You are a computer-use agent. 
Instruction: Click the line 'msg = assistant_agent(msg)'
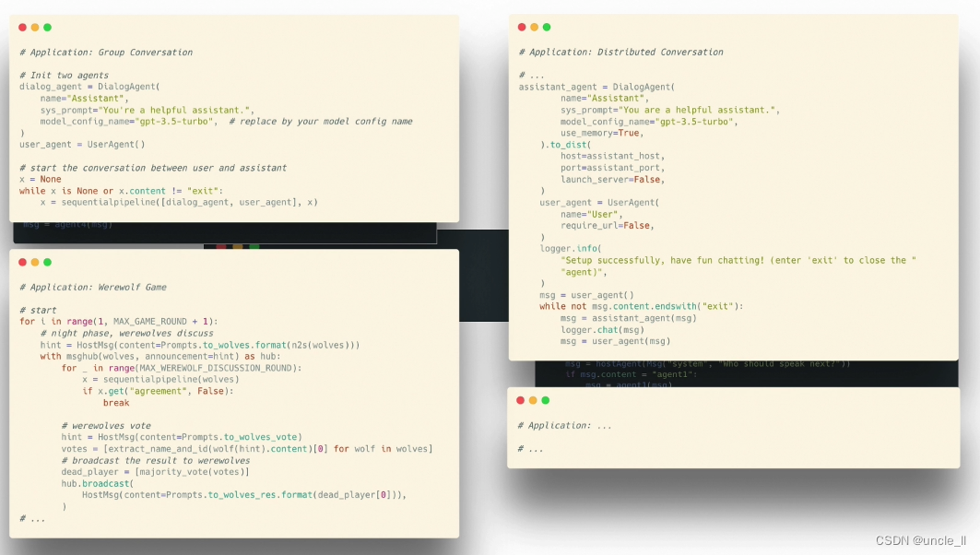coord(628,318)
